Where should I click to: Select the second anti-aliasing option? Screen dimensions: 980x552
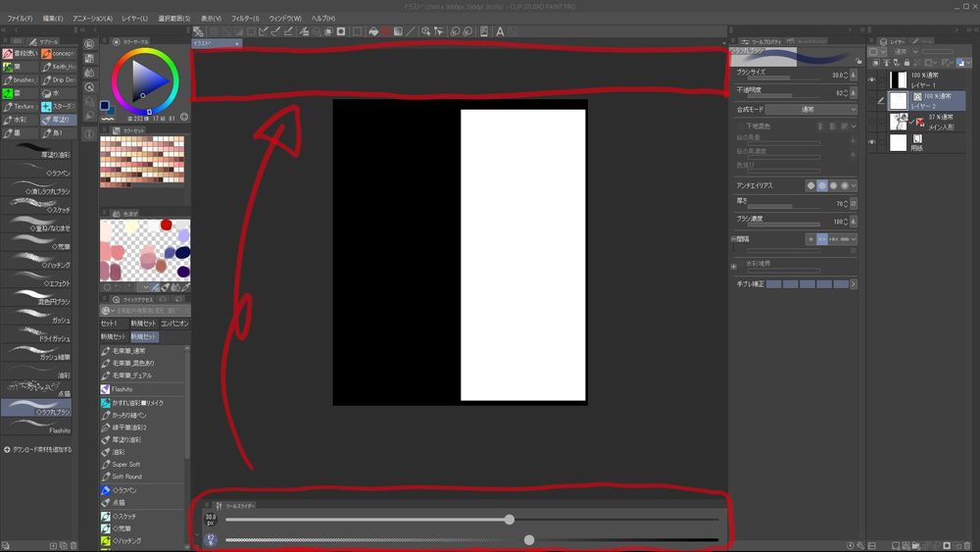point(822,185)
